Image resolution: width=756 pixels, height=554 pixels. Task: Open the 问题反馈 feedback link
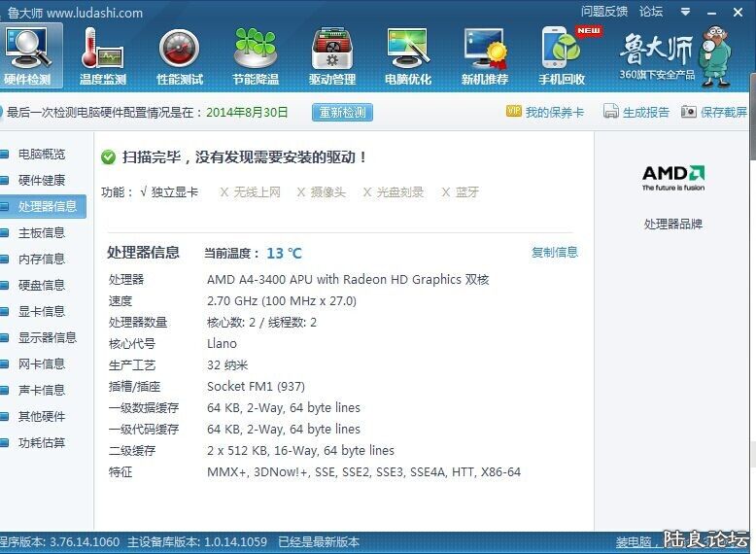603,12
